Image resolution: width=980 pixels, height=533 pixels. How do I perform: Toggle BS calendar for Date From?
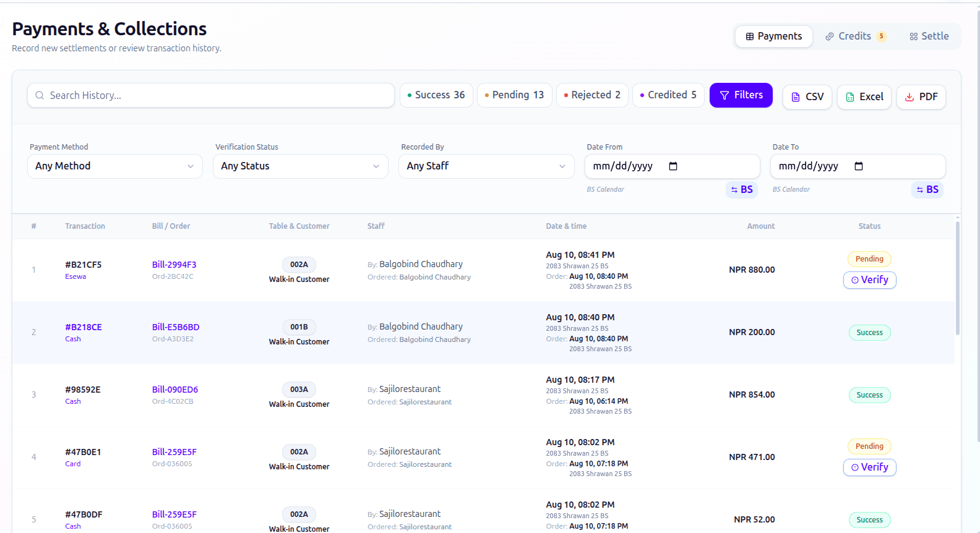pos(742,190)
